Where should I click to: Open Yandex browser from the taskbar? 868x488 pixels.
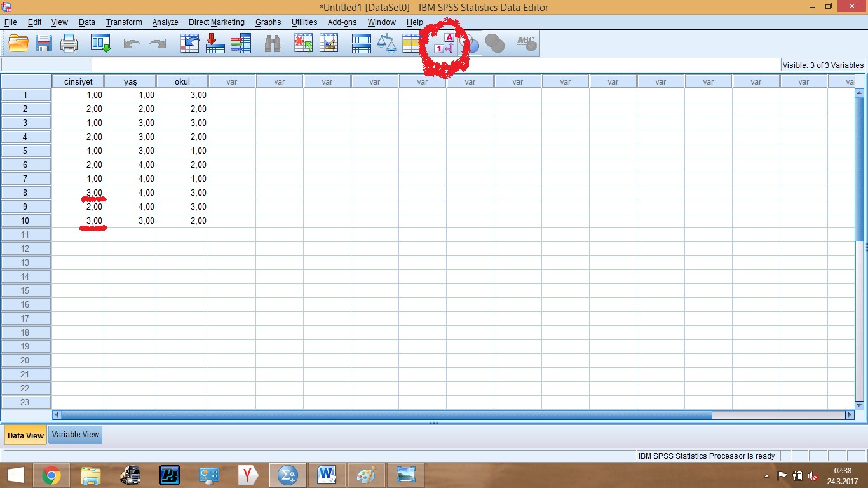[248, 475]
